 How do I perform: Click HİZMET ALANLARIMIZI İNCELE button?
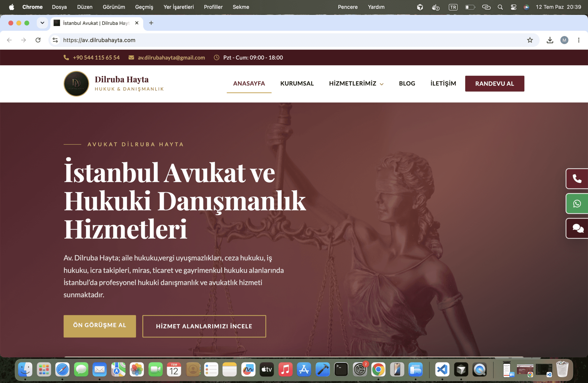204,326
